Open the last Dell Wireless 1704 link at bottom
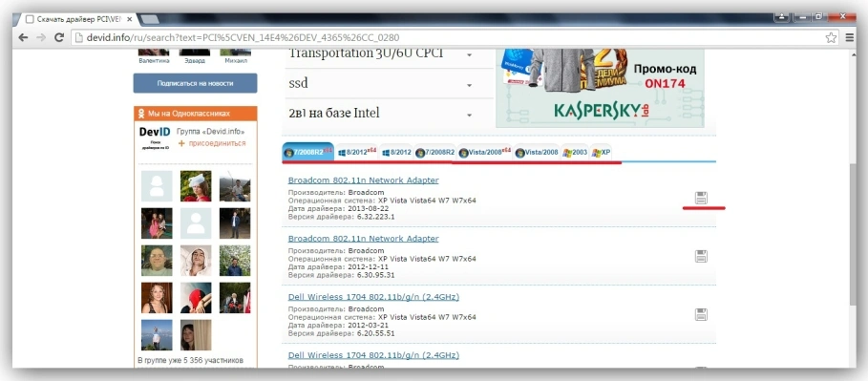The image size is (868, 381). click(373, 355)
